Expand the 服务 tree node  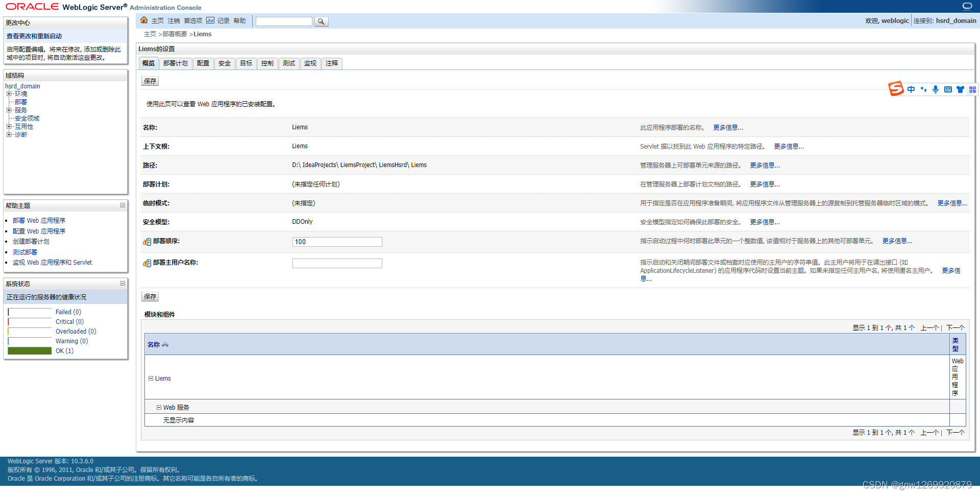click(9, 110)
